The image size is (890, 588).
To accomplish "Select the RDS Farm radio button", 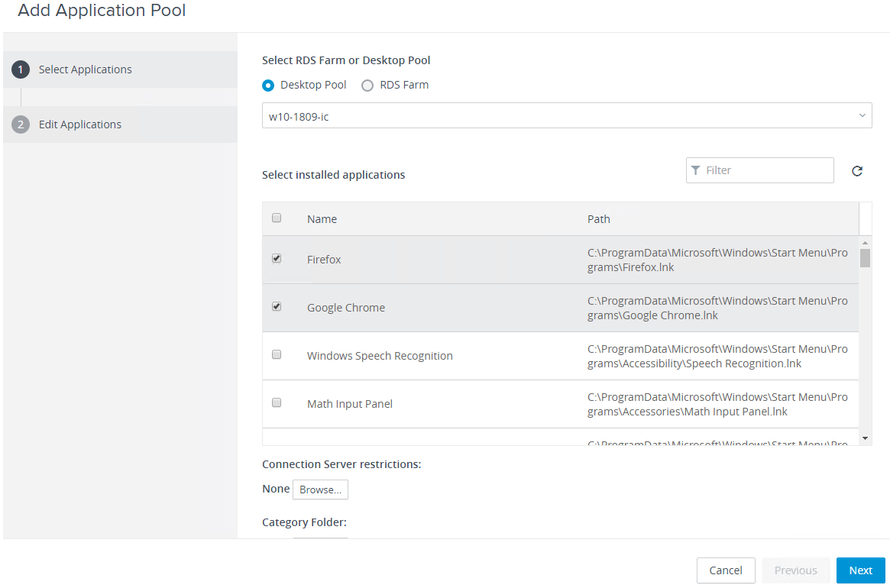I will tap(367, 86).
